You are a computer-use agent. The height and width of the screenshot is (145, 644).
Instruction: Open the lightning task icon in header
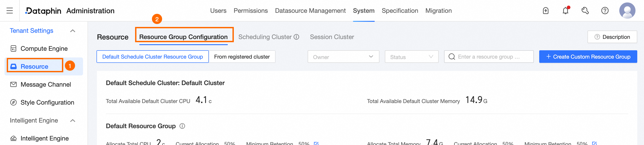pyautogui.click(x=545, y=11)
